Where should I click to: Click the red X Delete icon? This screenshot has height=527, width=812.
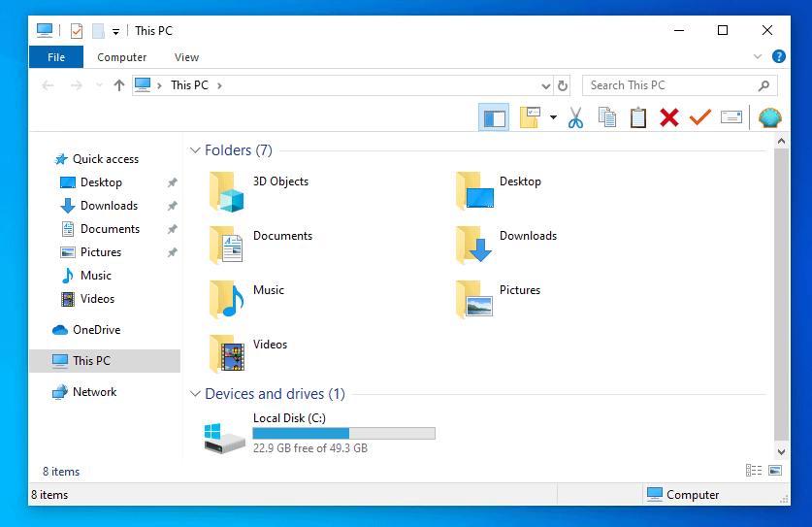(x=668, y=118)
